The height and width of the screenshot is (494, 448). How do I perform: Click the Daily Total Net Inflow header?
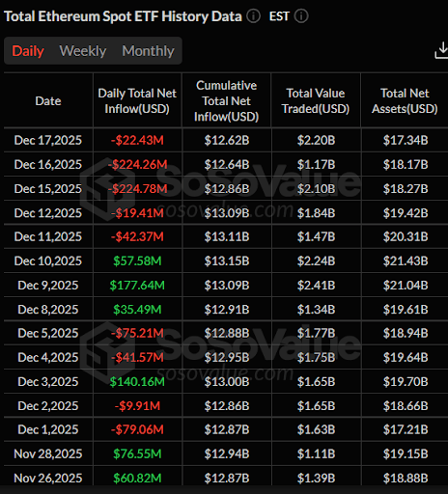coord(137,101)
